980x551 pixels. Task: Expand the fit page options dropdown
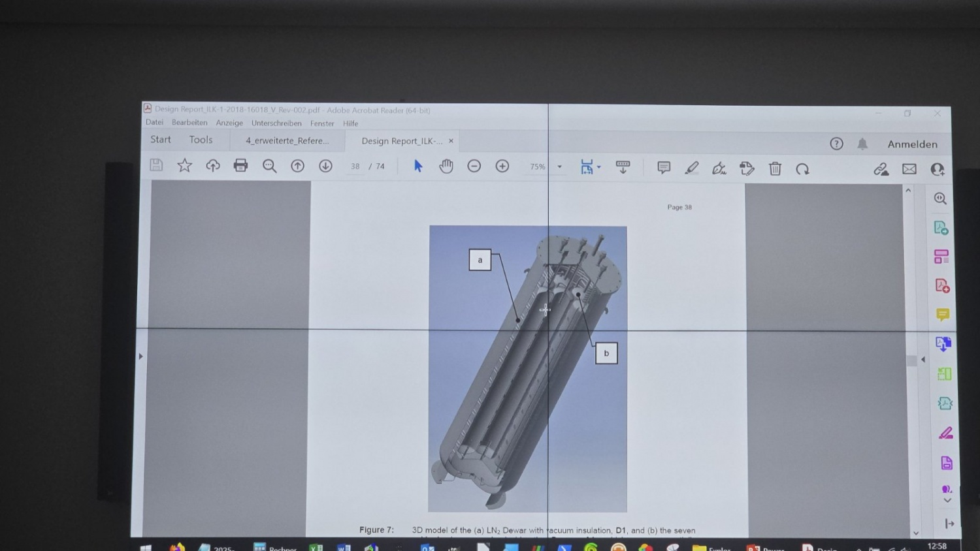[598, 167]
